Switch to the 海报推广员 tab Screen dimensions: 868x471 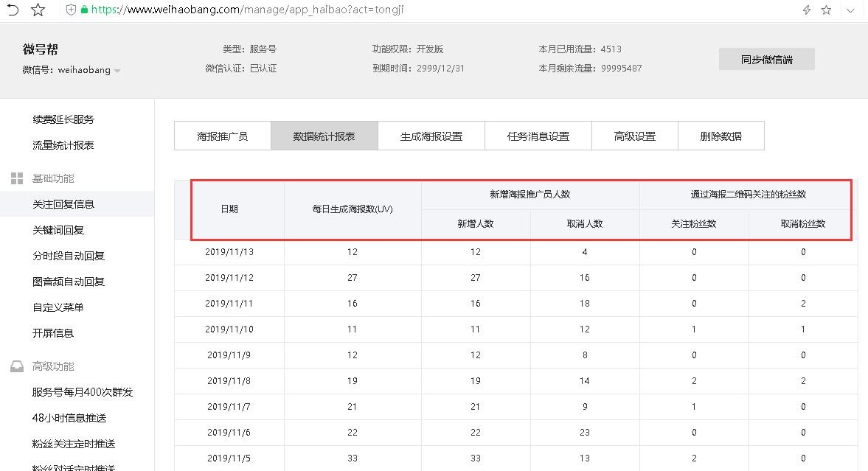(x=223, y=136)
